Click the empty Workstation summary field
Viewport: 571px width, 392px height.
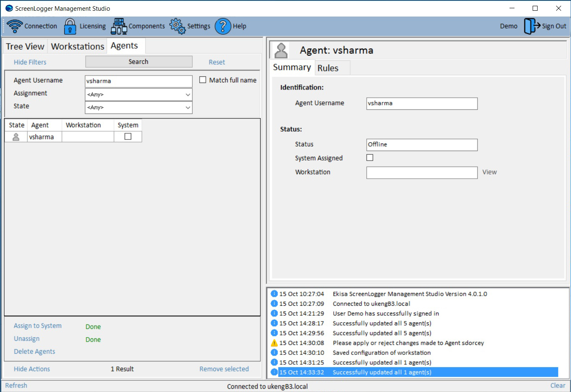[x=422, y=172]
